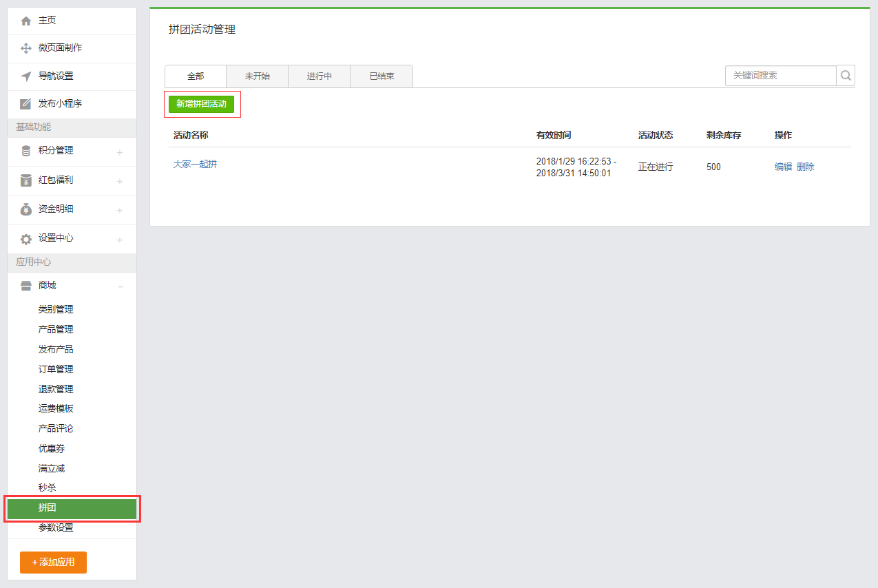Click the move-arrows icon for 微页面制作
Viewport: 878px width, 588px height.
(26, 48)
